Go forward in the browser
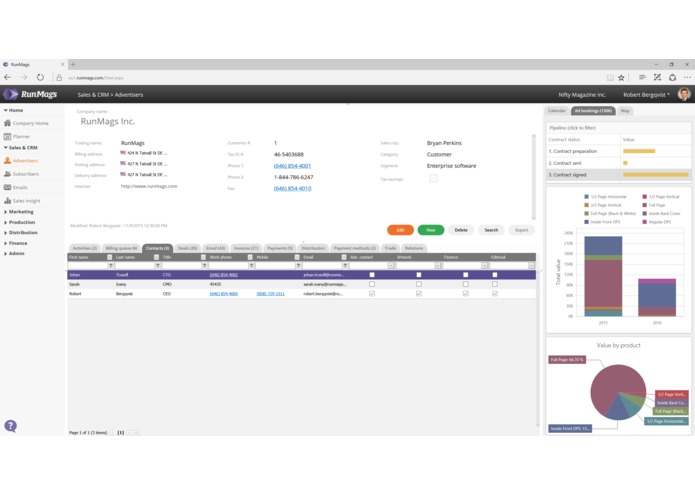The image size is (695, 494). [24, 78]
